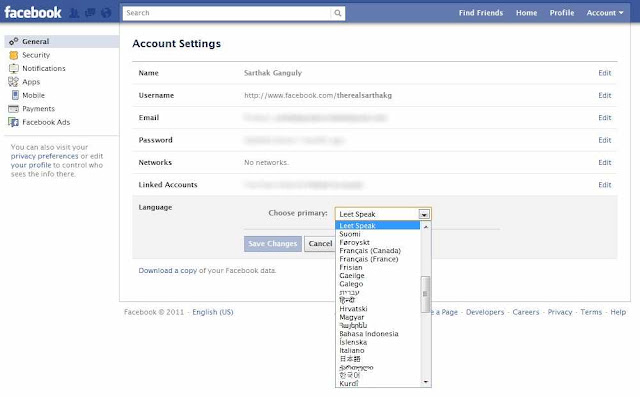The image size is (640, 397).
Task: Open the Find Friends page
Action: click(x=480, y=13)
